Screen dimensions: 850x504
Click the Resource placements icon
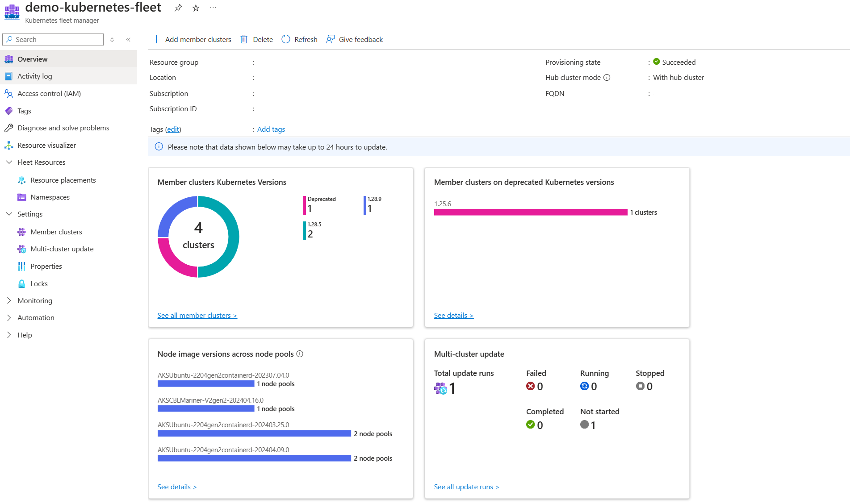point(21,180)
